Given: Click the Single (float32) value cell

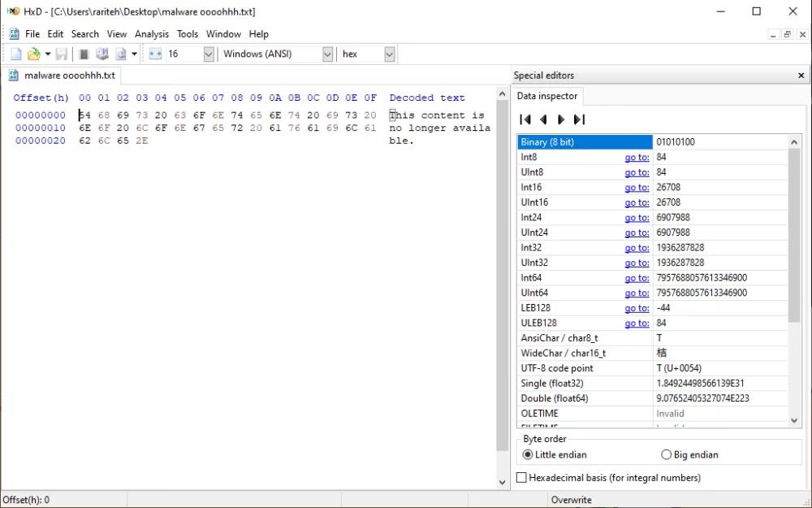Looking at the screenshot, I should pyautogui.click(x=720, y=384).
